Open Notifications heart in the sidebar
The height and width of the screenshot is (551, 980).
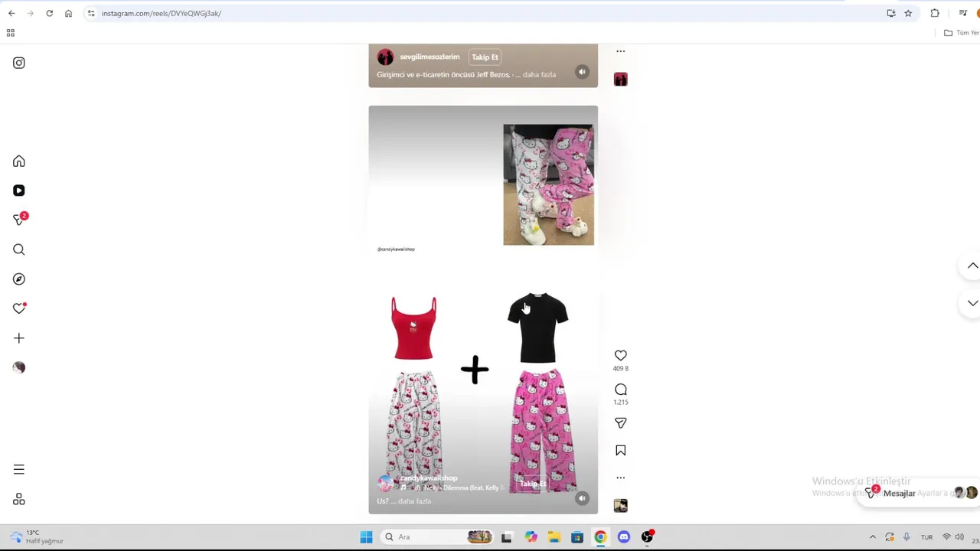(19, 308)
